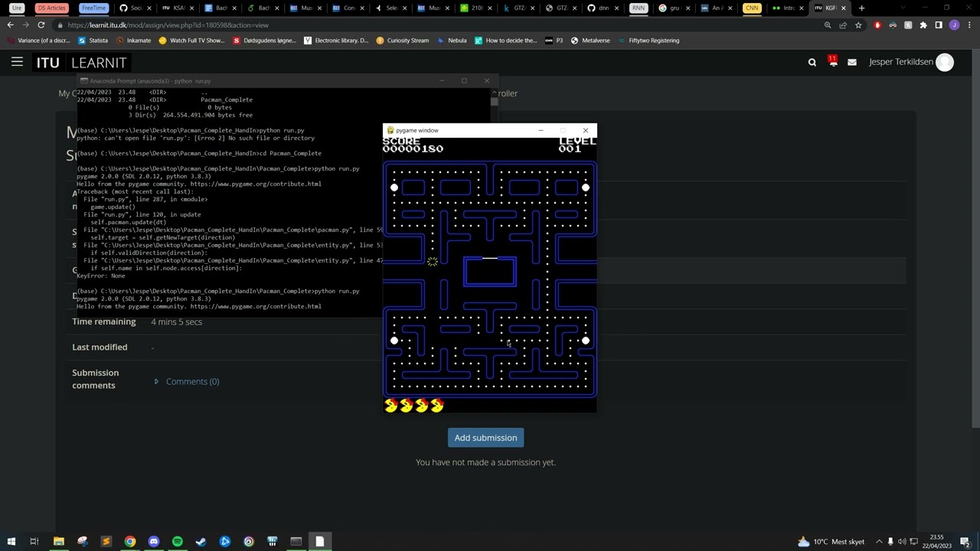Open Discord from the taskbar
980x551 pixels.
click(x=154, y=542)
